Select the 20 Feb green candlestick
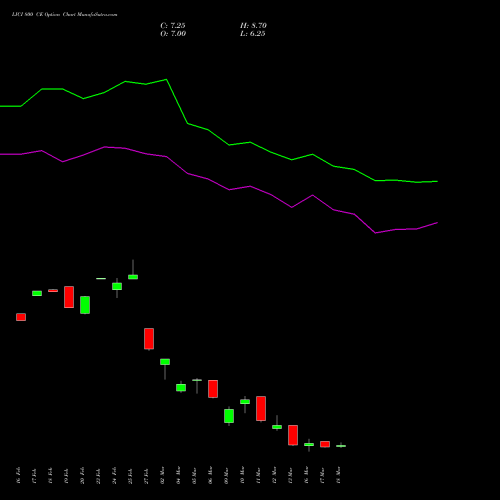Image resolution: width=500 pixels, height=500 pixels. point(85,305)
